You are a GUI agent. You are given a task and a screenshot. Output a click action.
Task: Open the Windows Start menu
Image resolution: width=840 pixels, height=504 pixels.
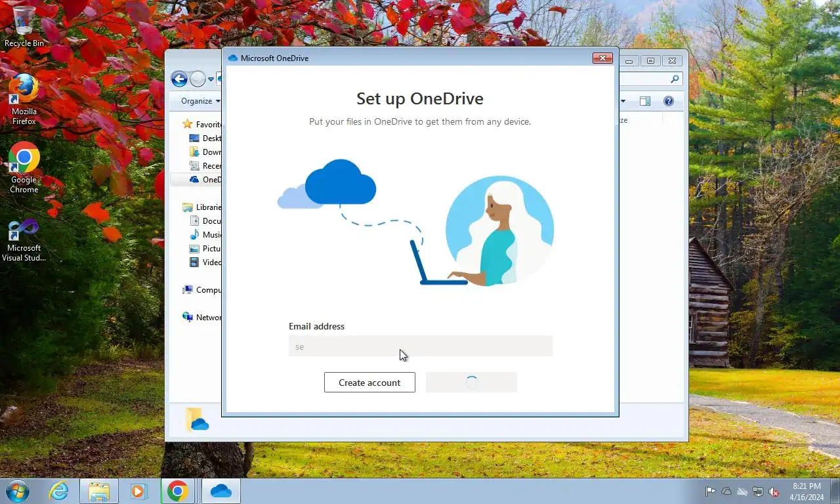(17, 491)
